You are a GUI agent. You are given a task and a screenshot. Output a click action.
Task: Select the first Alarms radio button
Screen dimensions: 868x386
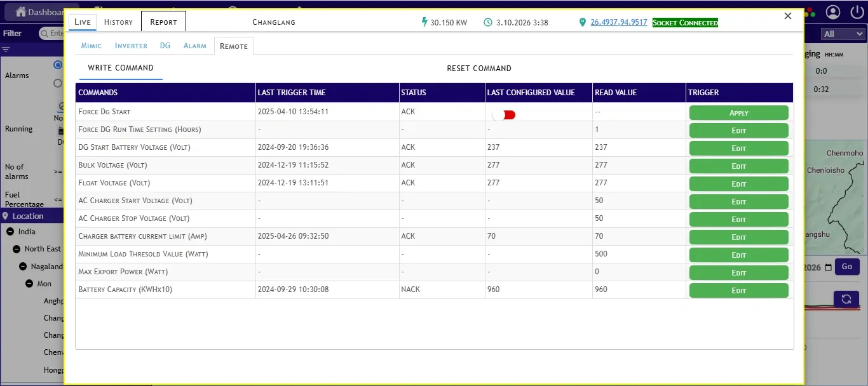58,65
